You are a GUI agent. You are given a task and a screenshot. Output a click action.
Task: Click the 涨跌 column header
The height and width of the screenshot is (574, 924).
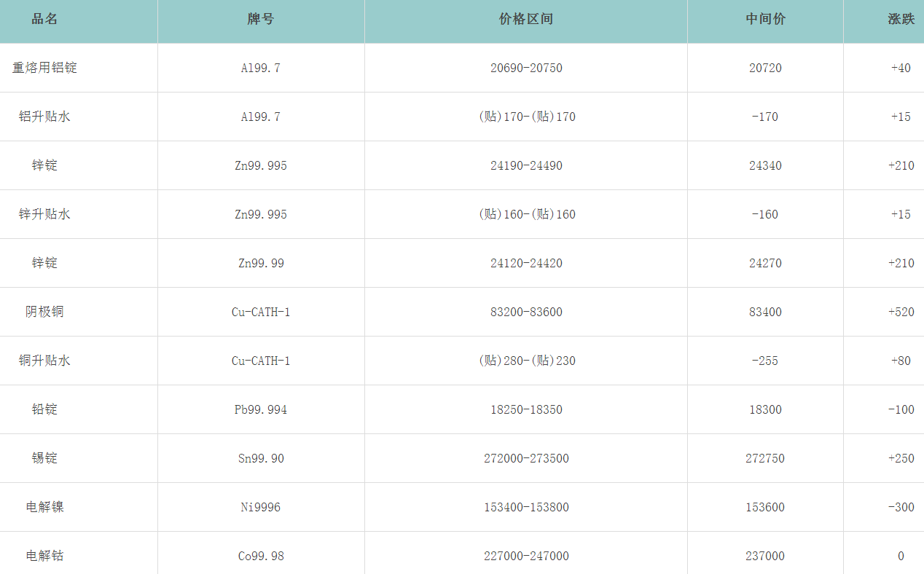pyautogui.click(x=901, y=20)
